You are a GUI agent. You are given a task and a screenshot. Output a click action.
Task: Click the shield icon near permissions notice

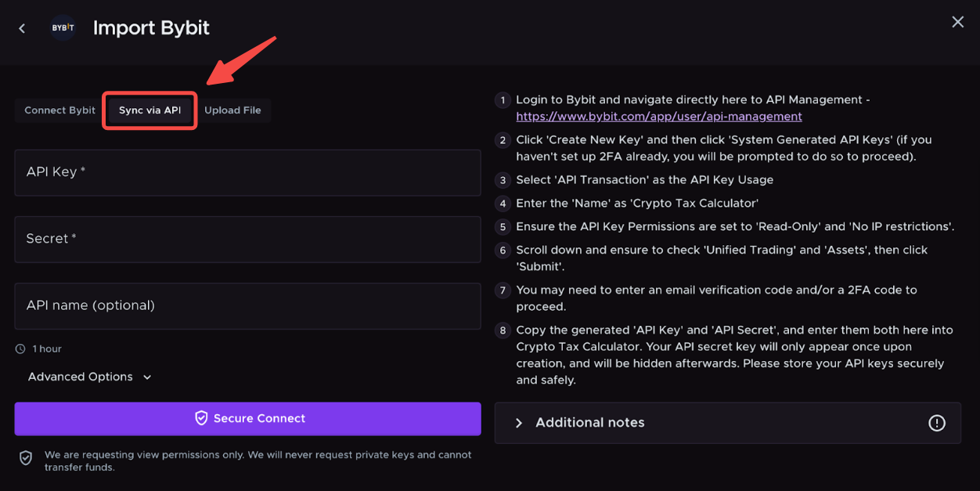pos(26,458)
